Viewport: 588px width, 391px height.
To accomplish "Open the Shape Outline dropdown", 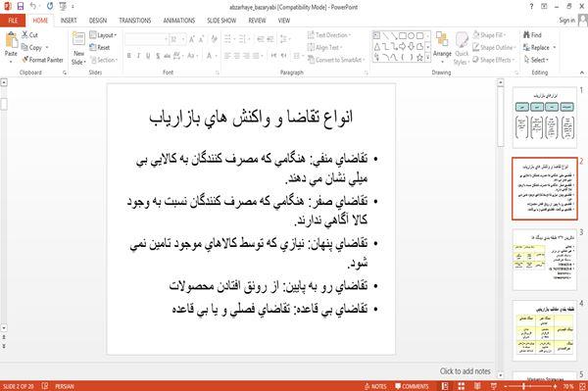I will point(494,47).
